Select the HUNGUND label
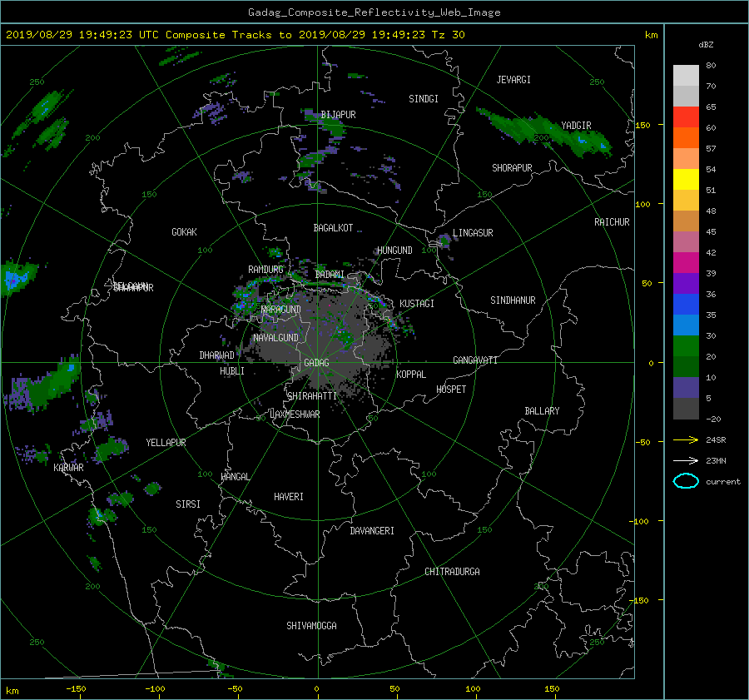The image size is (749, 700). (394, 251)
